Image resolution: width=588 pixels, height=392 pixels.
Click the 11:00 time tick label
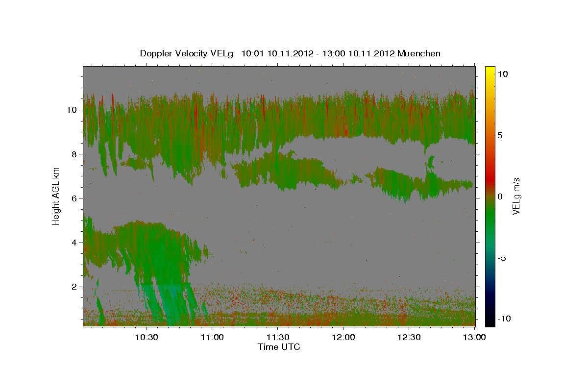click(212, 337)
